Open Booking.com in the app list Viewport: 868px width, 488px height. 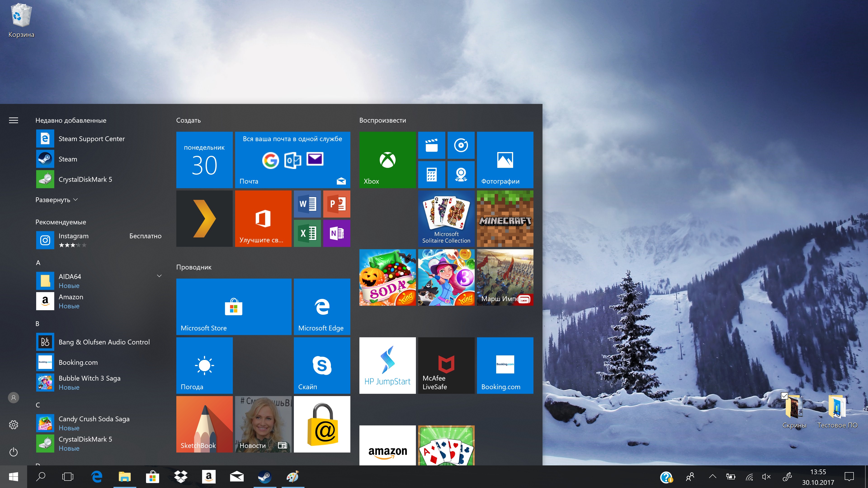tap(99, 362)
